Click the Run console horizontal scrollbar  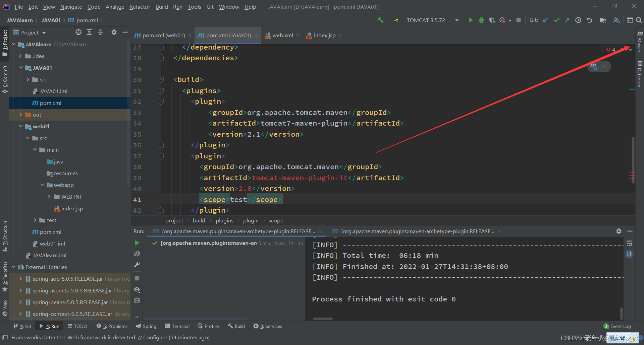click(x=323, y=319)
